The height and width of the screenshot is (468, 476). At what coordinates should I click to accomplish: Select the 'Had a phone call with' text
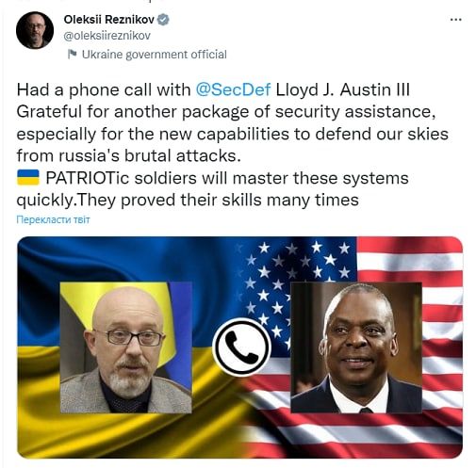[104, 89]
